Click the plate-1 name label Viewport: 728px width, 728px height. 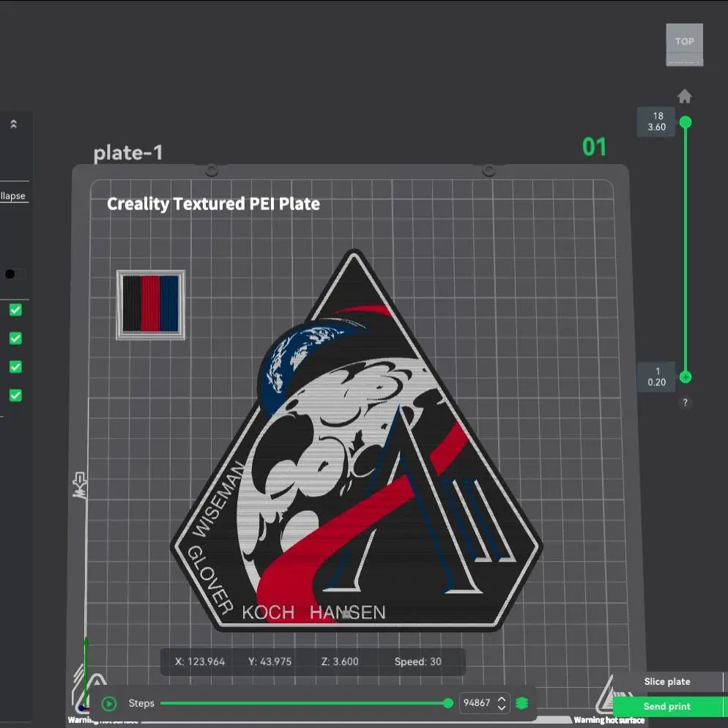(127, 153)
